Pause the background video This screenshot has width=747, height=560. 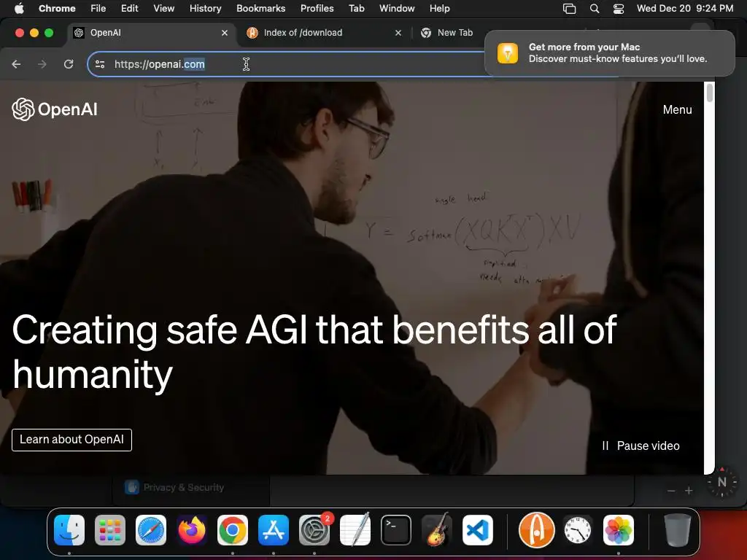pos(640,446)
